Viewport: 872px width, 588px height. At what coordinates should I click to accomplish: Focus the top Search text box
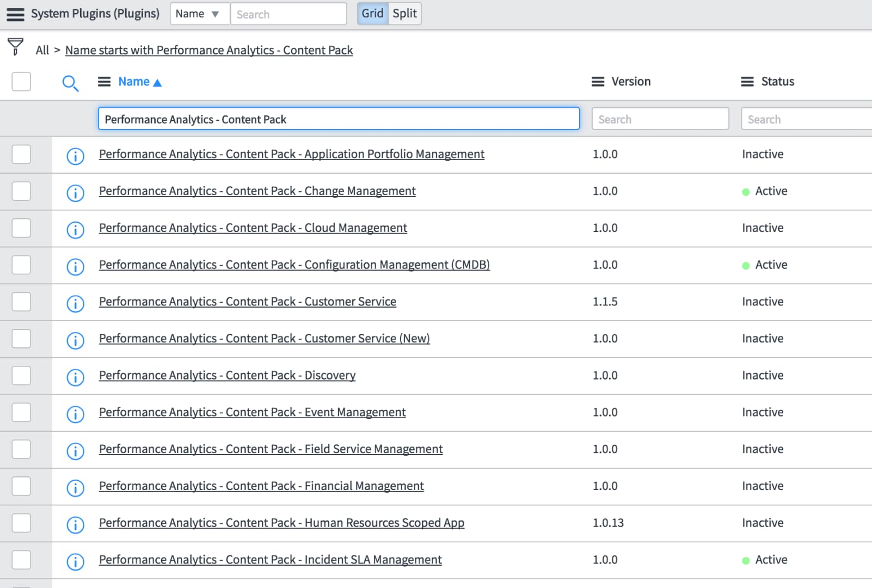[x=288, y=14]
